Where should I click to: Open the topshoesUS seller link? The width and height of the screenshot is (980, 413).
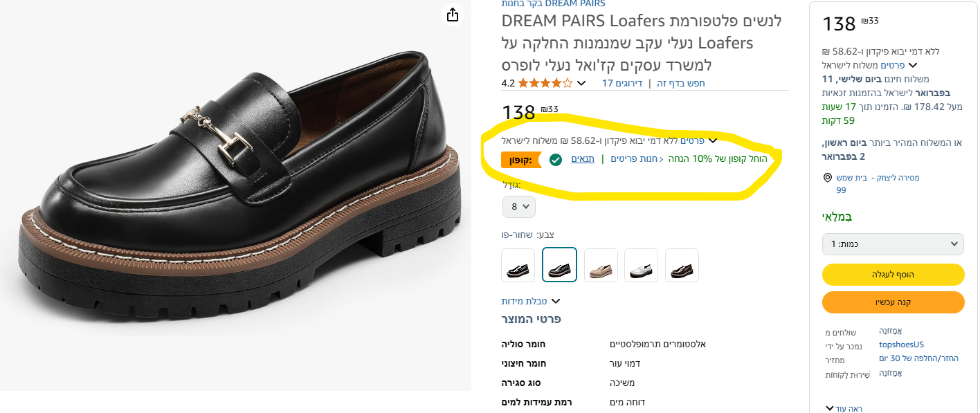click(901, 345)
